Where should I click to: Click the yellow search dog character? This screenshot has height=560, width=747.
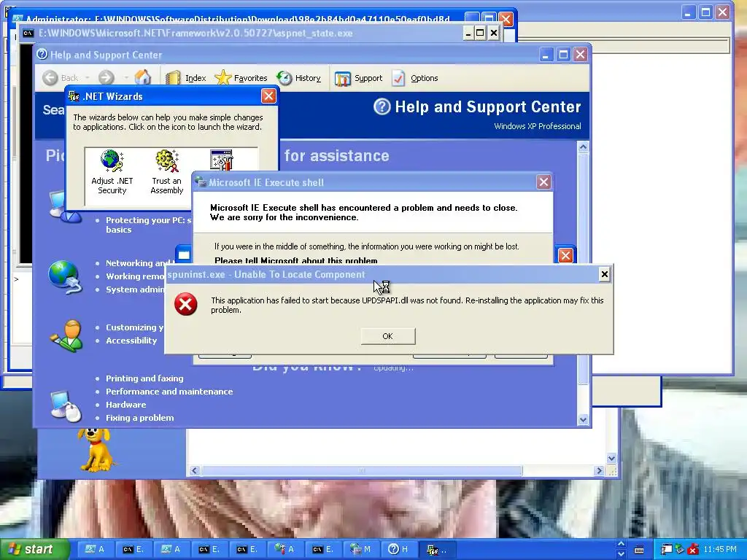[x=96, y=449]
